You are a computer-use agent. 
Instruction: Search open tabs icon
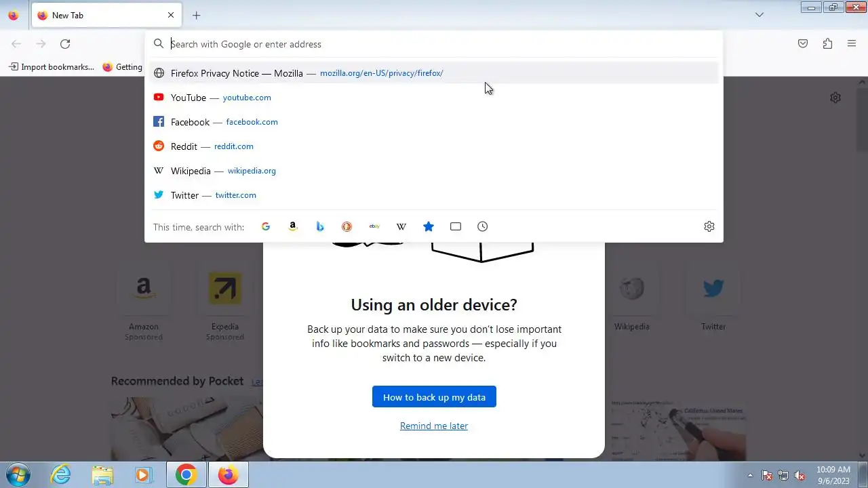pos(456,226)
